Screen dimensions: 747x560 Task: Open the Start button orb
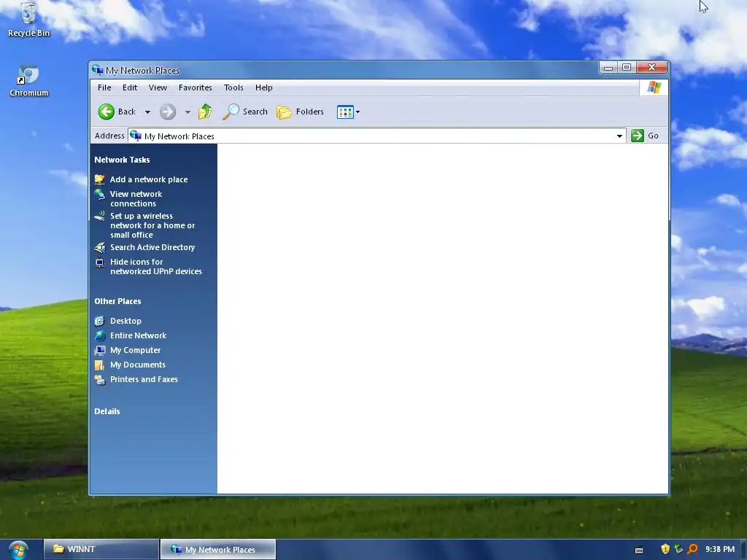18,550
